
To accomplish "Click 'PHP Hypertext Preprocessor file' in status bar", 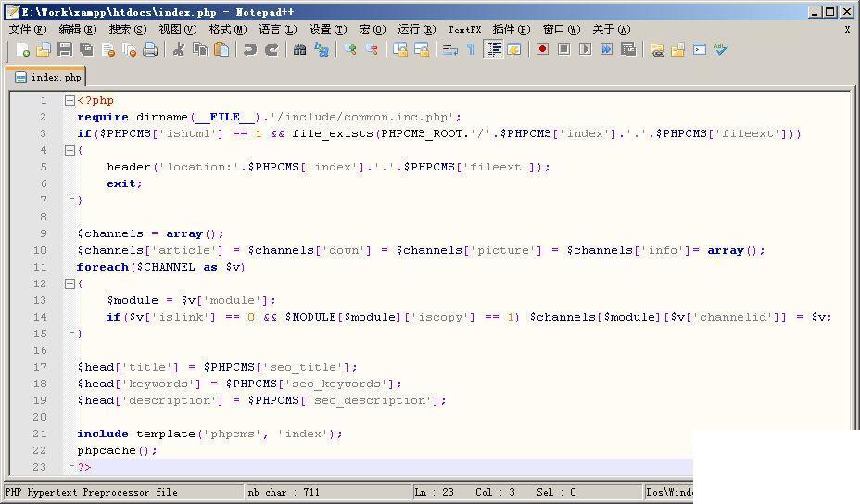I will click(x=92, y=492).
